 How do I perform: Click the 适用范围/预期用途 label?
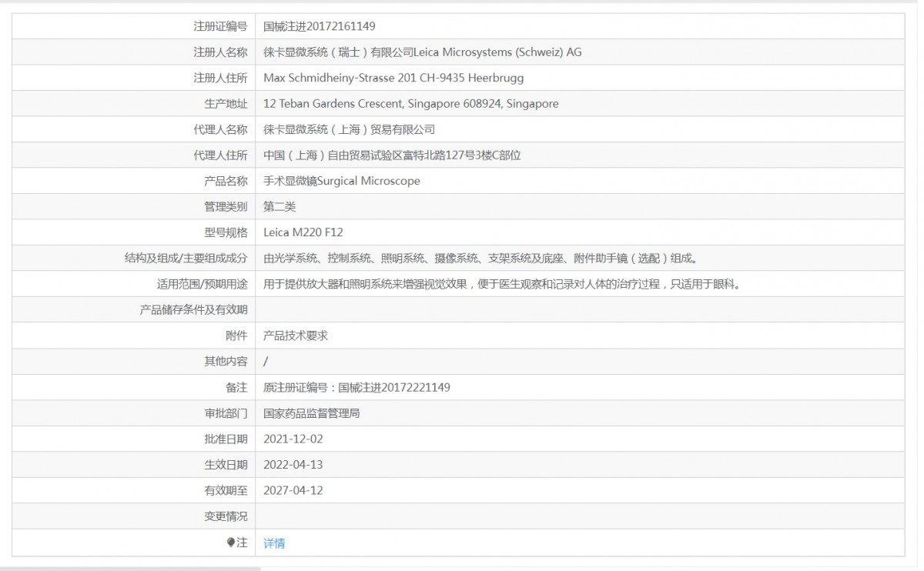203,284
